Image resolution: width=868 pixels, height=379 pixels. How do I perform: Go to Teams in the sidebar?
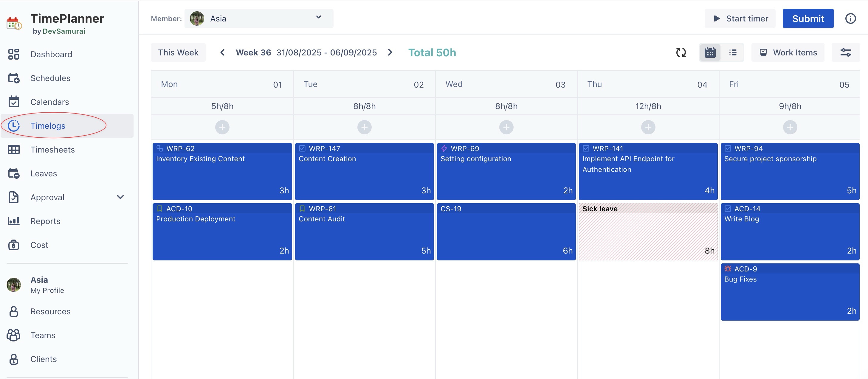click(x=43, y=335)
